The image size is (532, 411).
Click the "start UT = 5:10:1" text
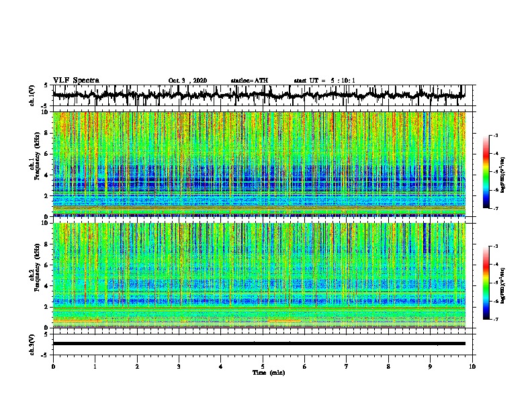[x=324, y=81]
